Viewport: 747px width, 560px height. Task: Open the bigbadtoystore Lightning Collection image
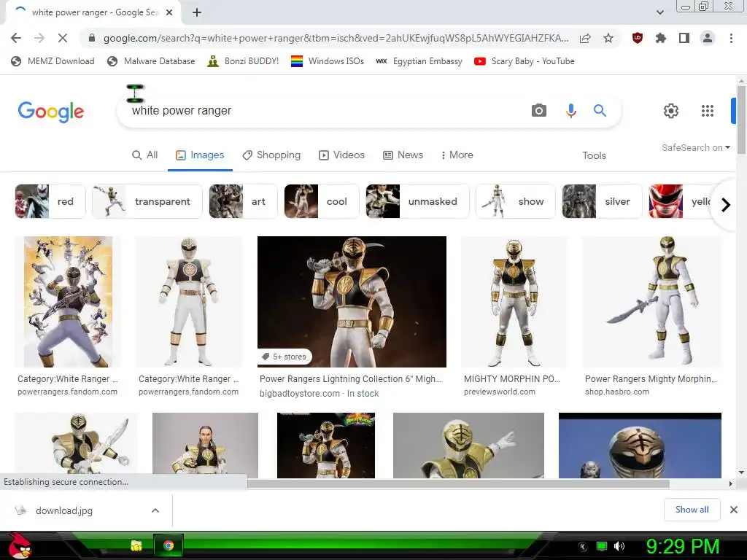[x=352, y=301]
